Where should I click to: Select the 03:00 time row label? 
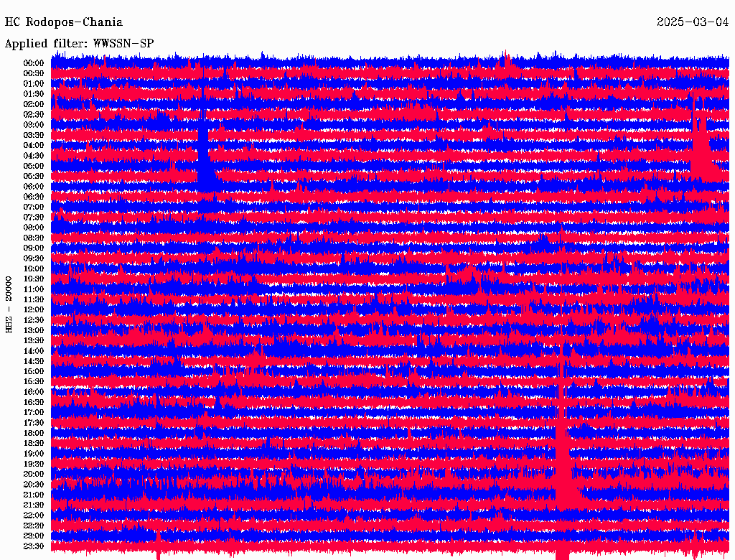pos(33,125)
